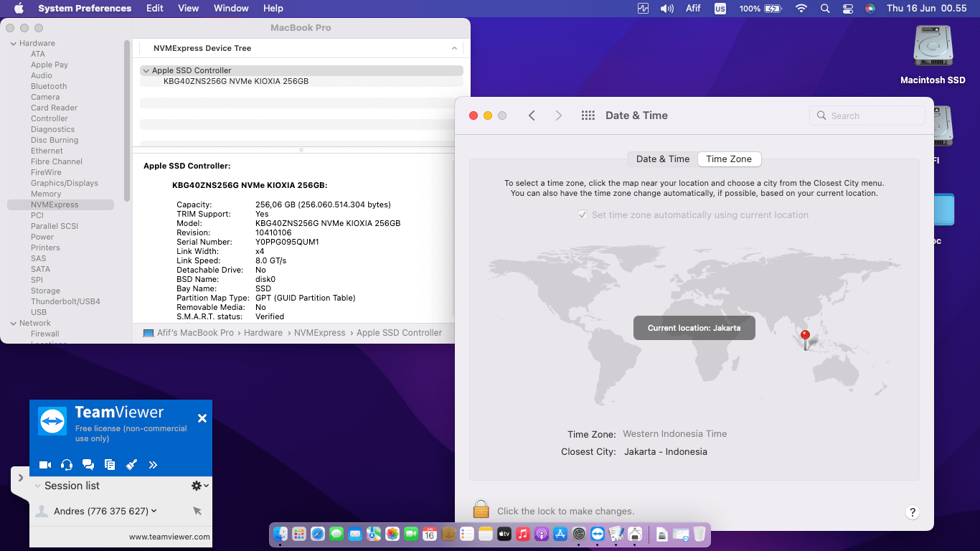Open the TeamViewer chat icon
The width and height of the screenshot is (980, 551).
88,465
